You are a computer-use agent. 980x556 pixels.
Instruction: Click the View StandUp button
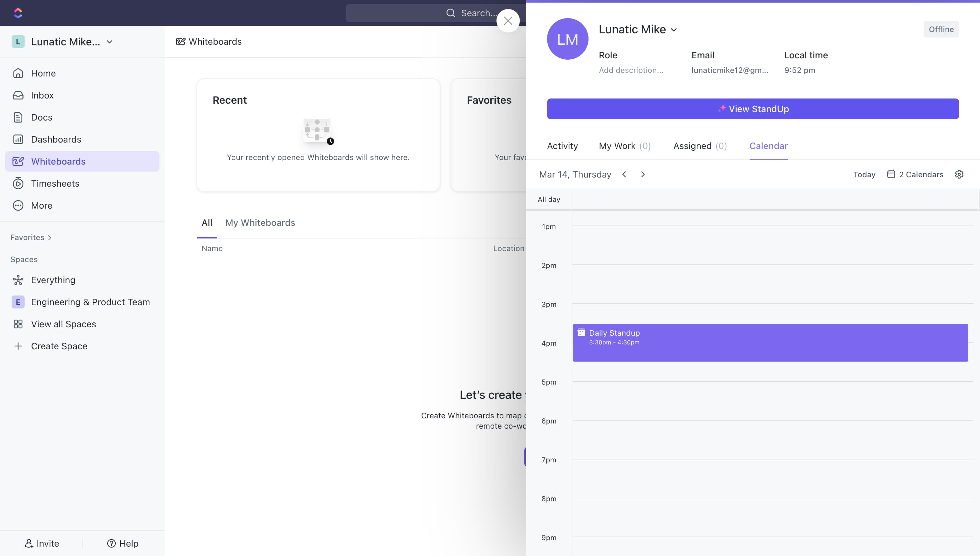pos(752,109)
